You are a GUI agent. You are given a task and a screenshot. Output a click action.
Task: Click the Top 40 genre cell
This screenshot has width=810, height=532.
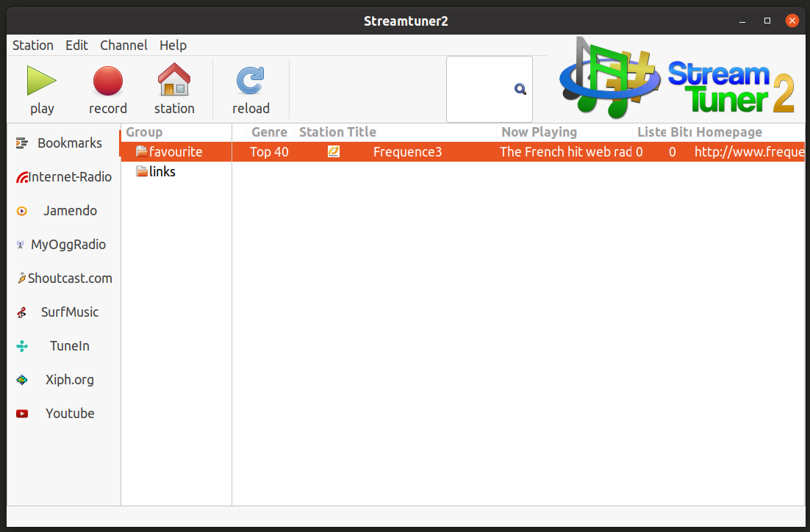[x=269, y=152]
